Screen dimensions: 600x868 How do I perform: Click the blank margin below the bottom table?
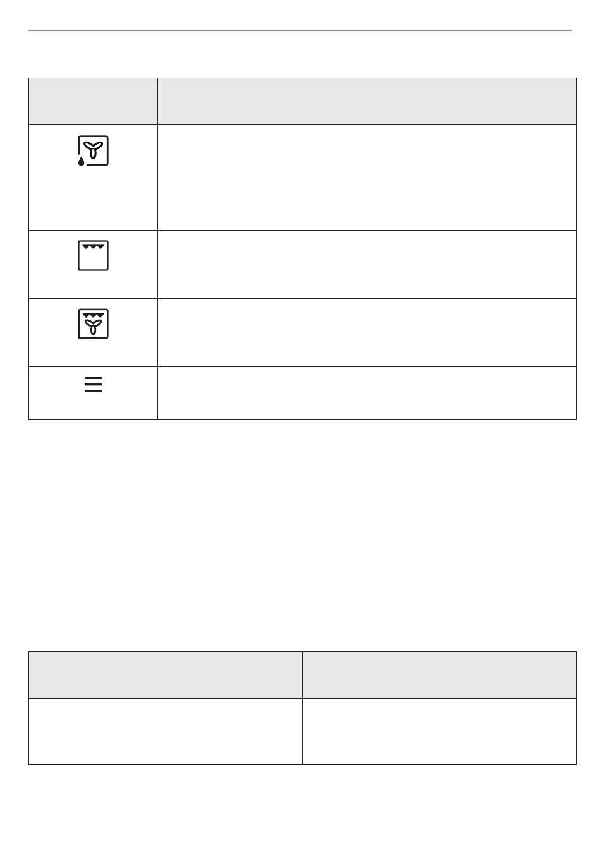tap(303, 816)
